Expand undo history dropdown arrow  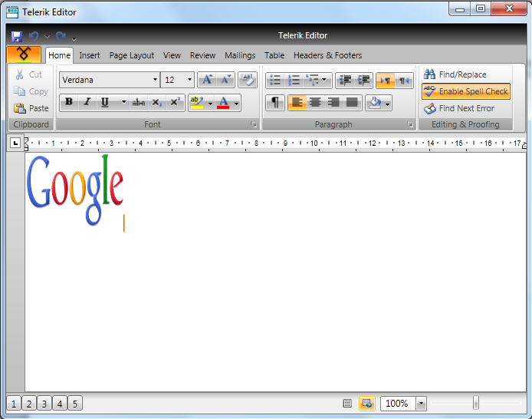(x=47, y=36)
